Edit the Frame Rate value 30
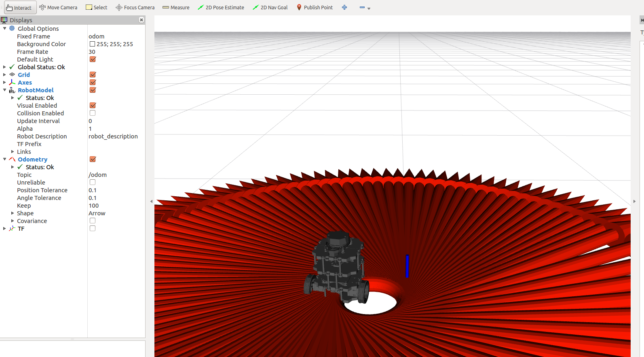644x357 pixels. (x=116, y=51)
